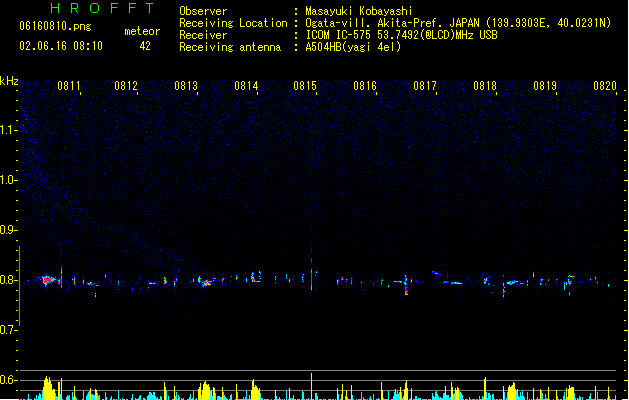
Task: Click the kHz axis unit label
Action: pyautogui.click(x=9, y=81)
